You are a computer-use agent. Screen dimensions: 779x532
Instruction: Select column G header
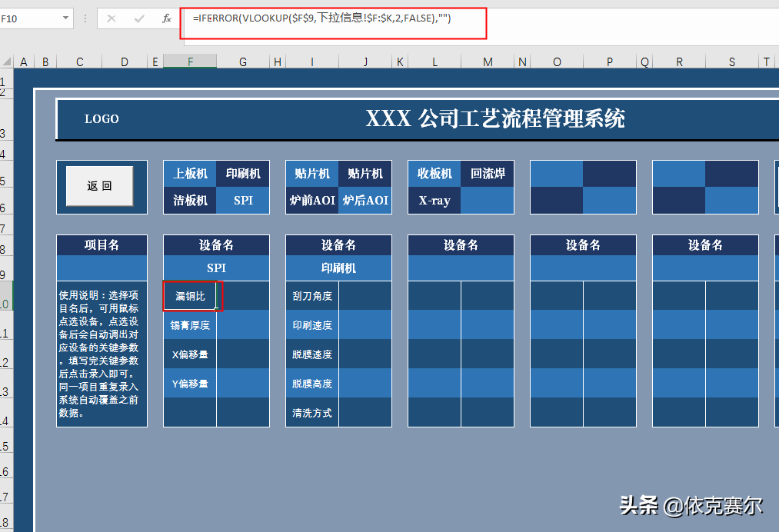(243, 62)
